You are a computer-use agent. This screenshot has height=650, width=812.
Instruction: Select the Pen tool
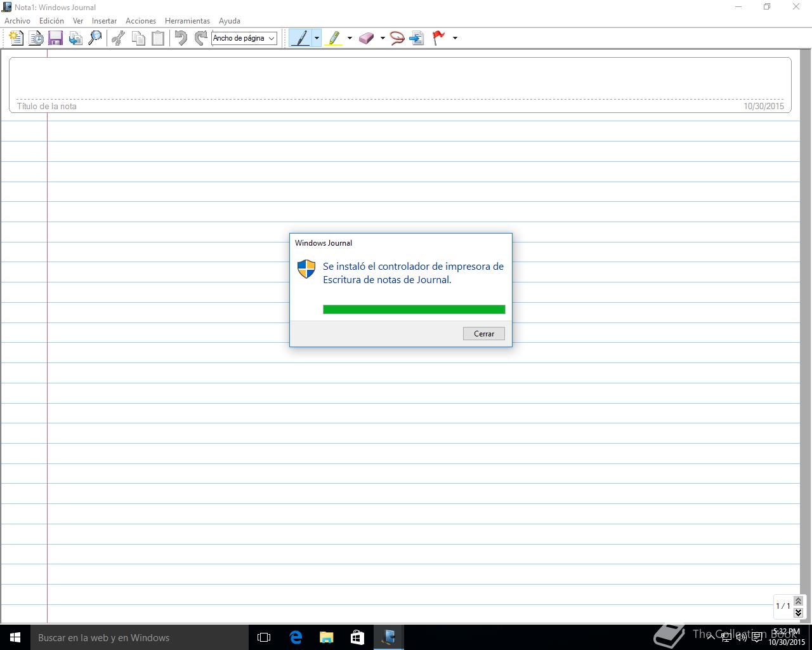301,38
